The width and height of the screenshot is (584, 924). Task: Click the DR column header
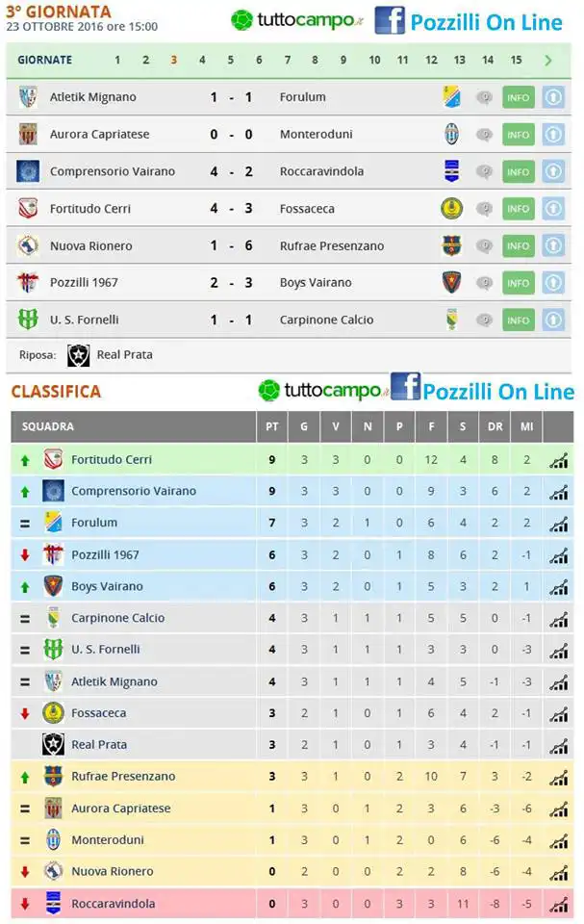pyautogui.click(x=495, y=426)
